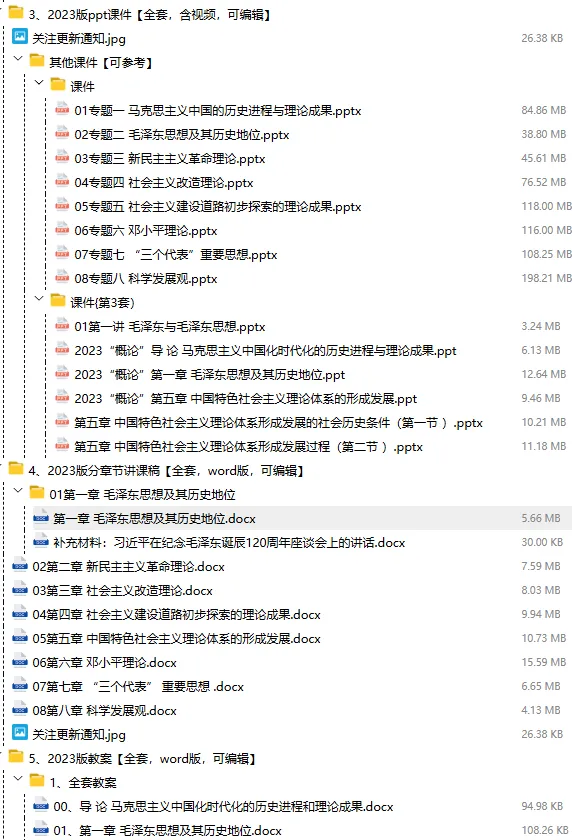Collapse the 课件(第3套) folder chevron
Screen dimensions: 572x840
pyautogui.click(x=39, y=298)
